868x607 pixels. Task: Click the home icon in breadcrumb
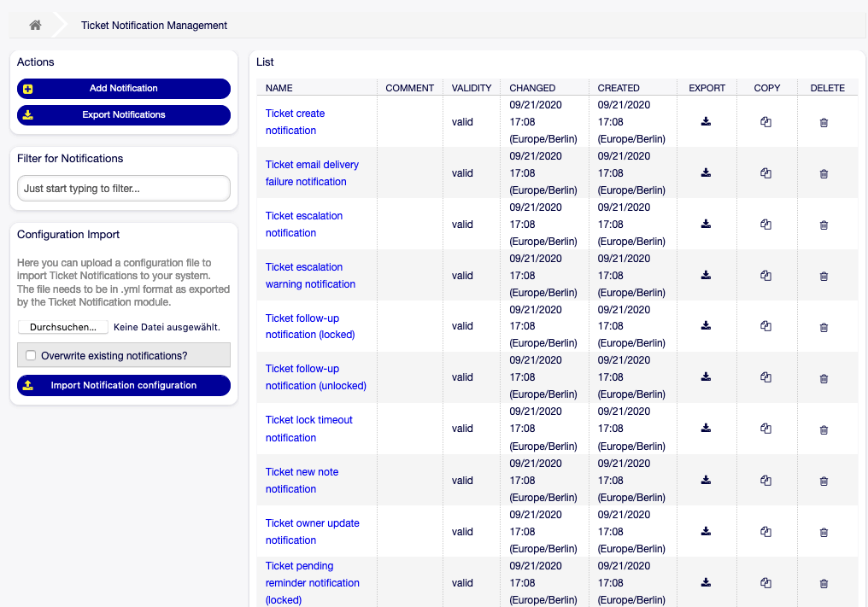coord(35,25)
